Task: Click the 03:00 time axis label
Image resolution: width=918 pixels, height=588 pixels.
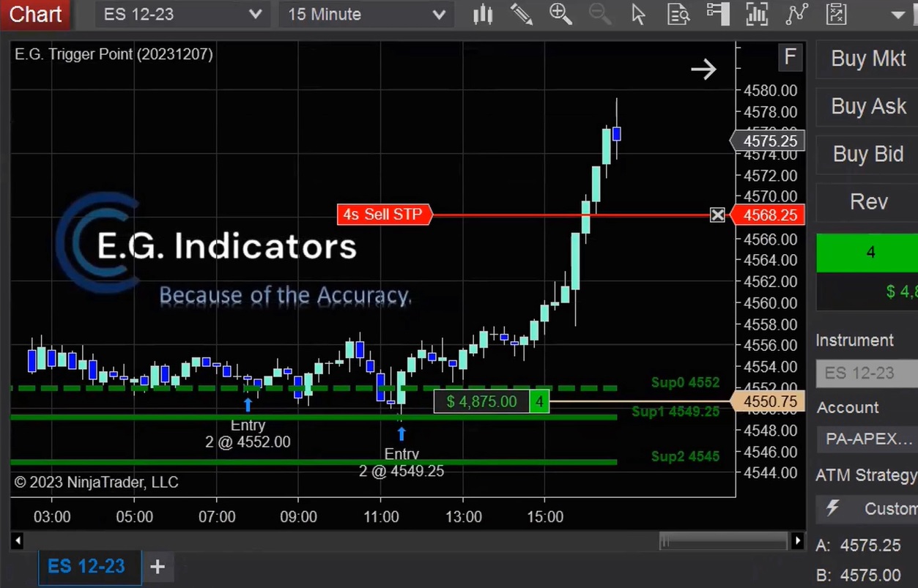Action: (x=52, y=517)
